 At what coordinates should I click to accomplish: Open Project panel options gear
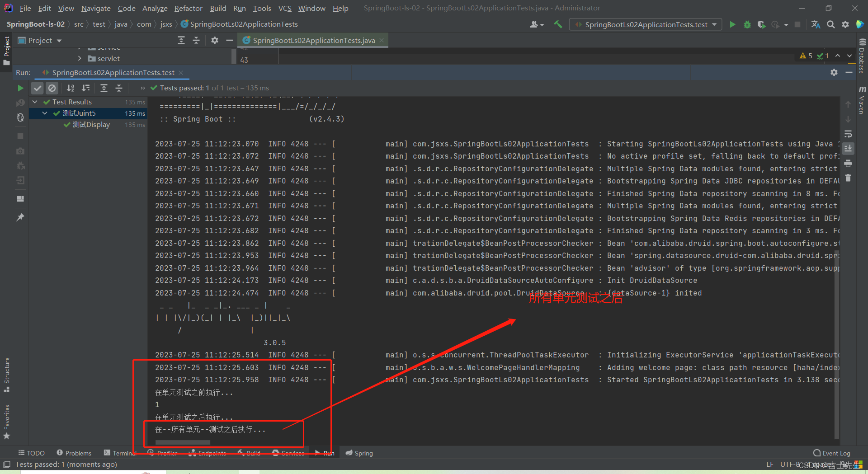[215, 41]
